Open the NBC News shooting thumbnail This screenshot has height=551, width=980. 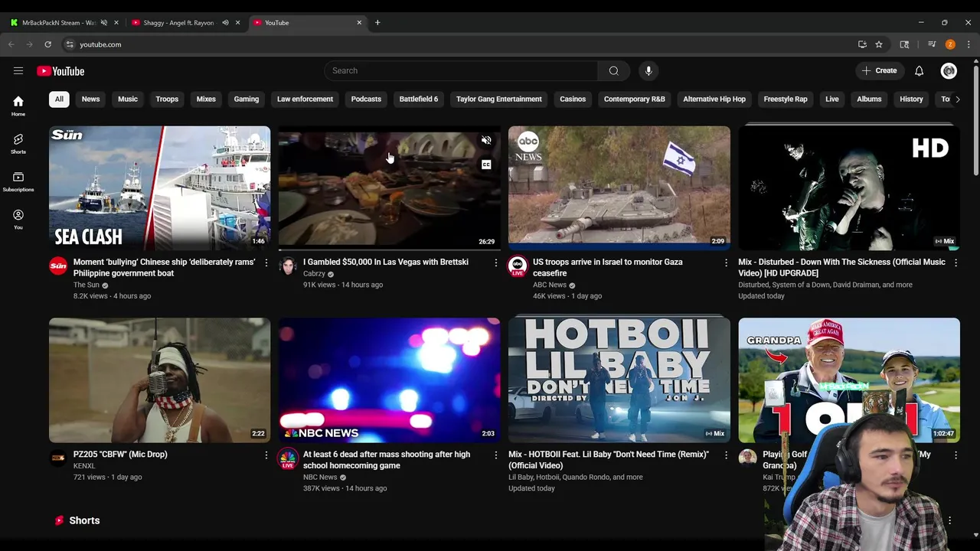tap(389, 380)
